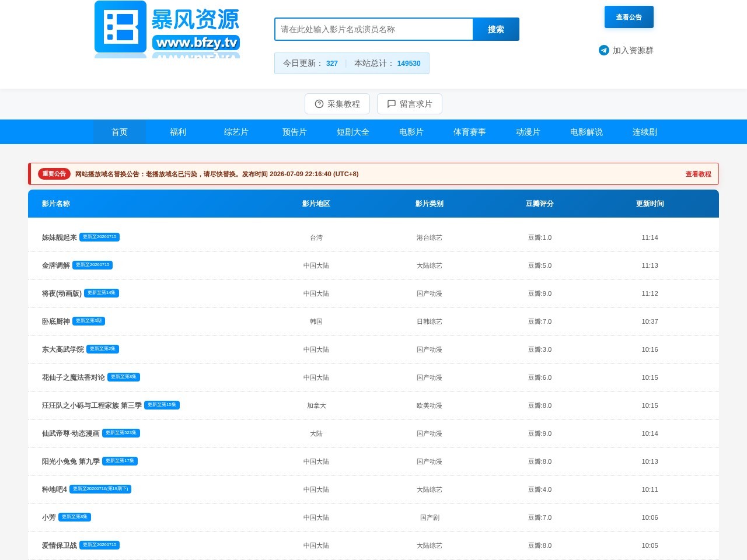Click the Telegram icon beside 加入资源群
The height and width of the screenshot is (560, 747).
(604, 50)
